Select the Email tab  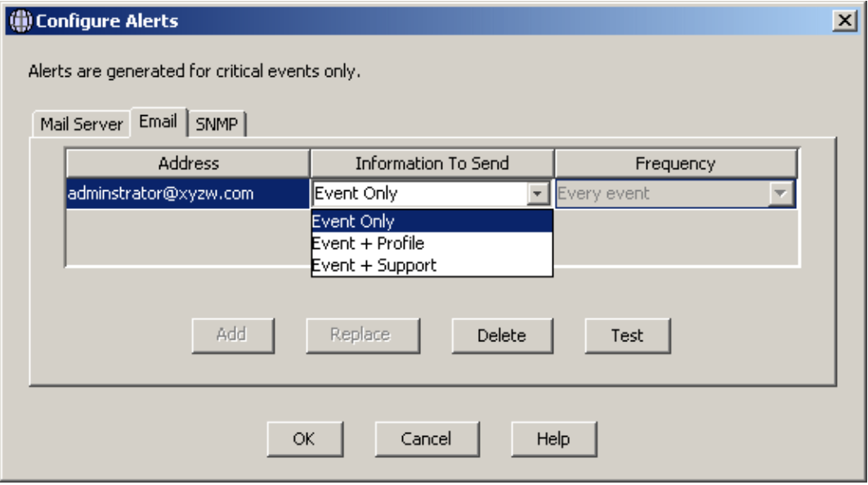click(159, 121)
